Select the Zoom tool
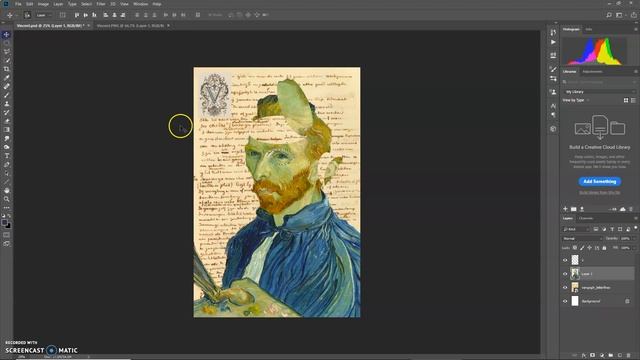This screenshot has height=360, width=640. tap(7, 199)
